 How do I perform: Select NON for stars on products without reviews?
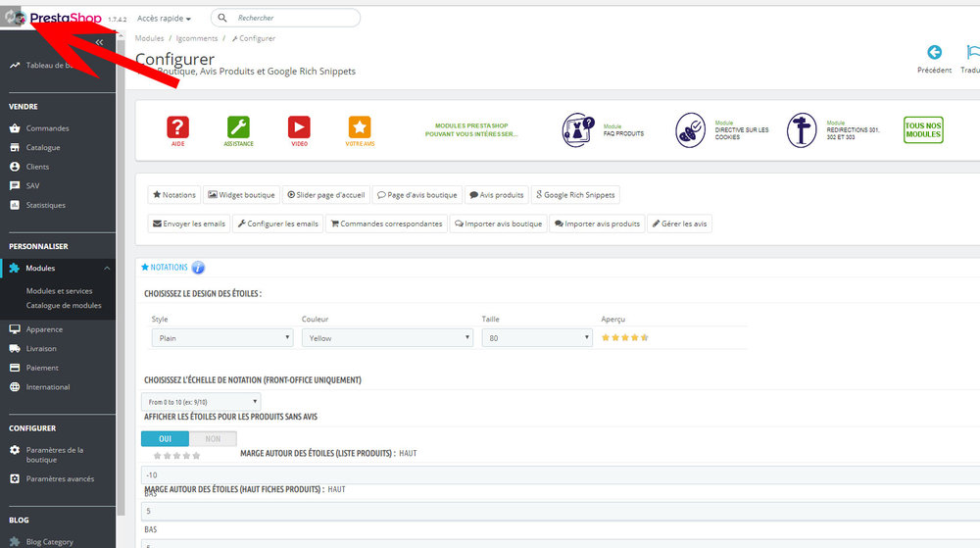tap(213, 438)
